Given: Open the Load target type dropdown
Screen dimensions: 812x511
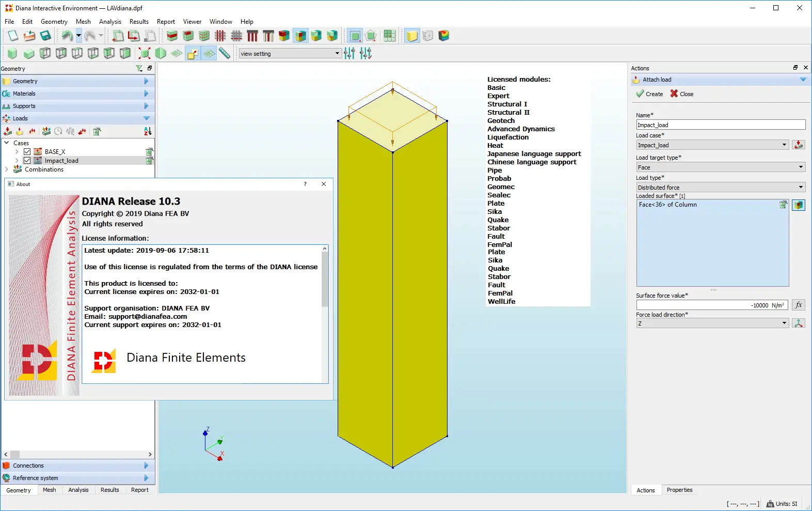Looking at the screenshot, I should 721,167.
